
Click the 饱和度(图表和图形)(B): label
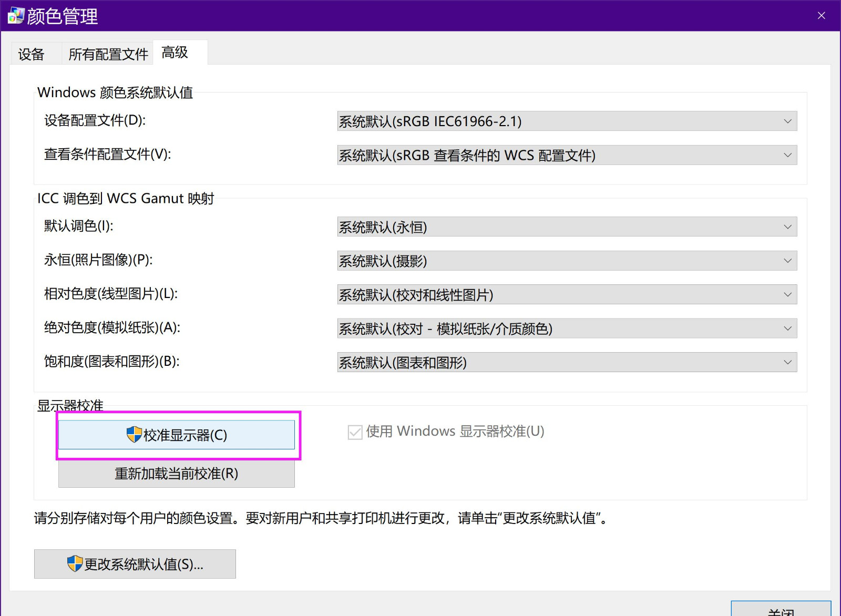click(112, 362)
